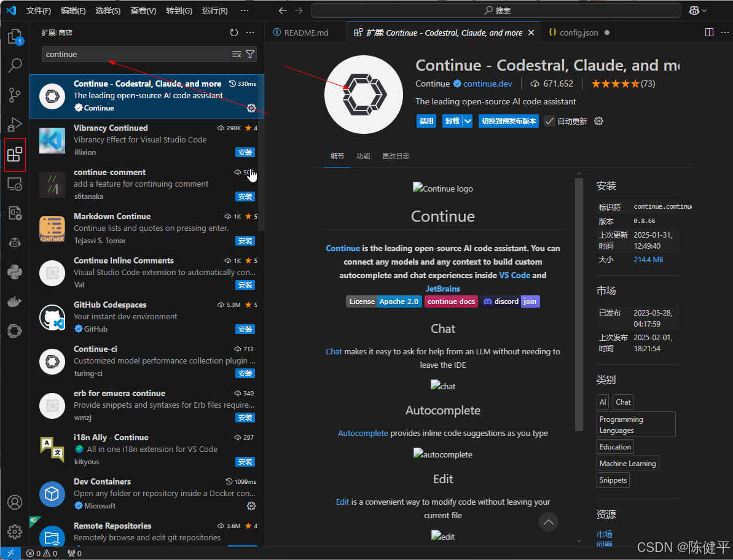Close the Continue extension tab
The height and width of the screenshot is (560, 733).
(x=531, y=33)
